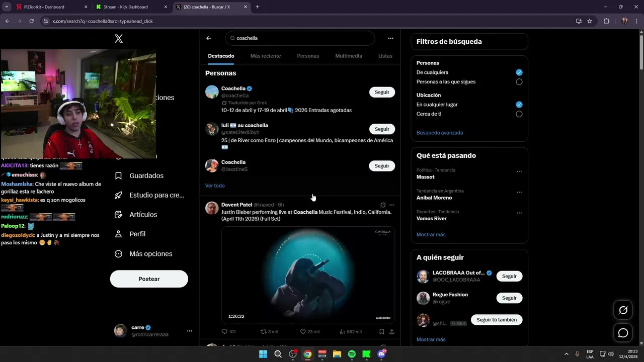Click the coachella search input field
The height and width of the screenshot is (362, 644).
pyautogui.click(x=300, y=38)
